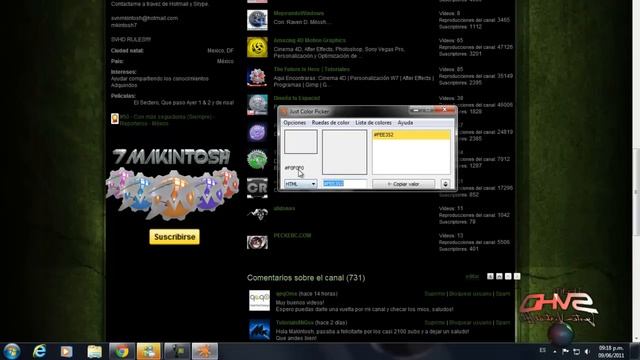This screenshot has height=360, width=640.
Task: Open the Ayuda menu in Just Color Picker
Action: click(x=405, y=122)
